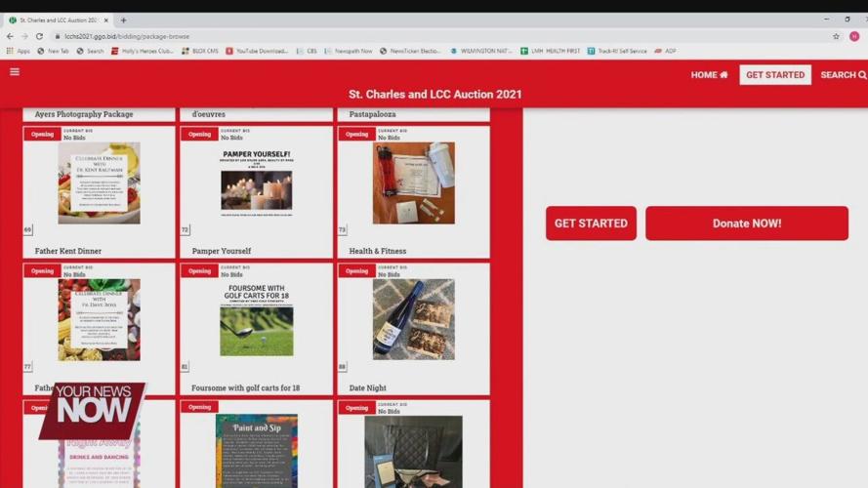
Task: Click the browser back arrow
Action: [11, 36]
